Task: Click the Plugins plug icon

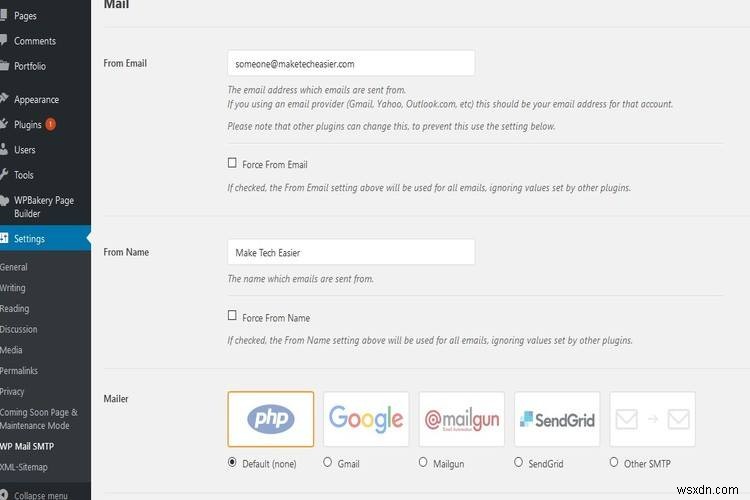Action: click(x=4, y=125)
